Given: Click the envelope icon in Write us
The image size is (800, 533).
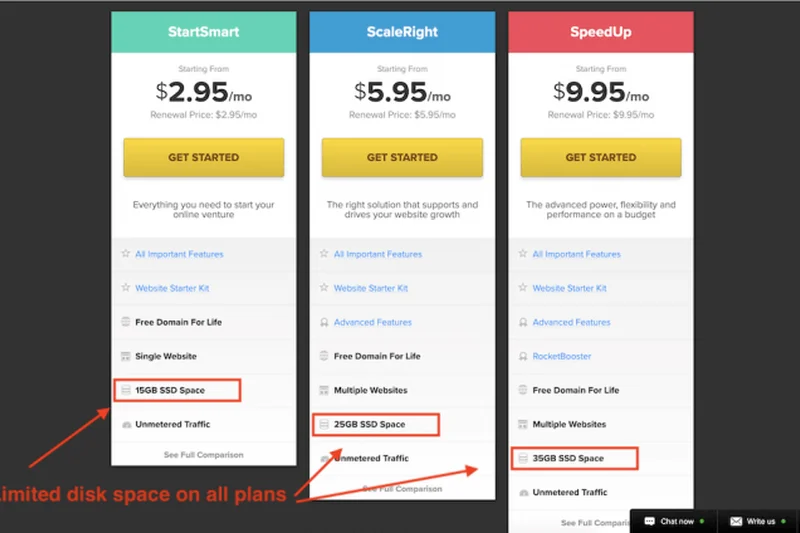Looking at the screenshot, I should 735,521.
